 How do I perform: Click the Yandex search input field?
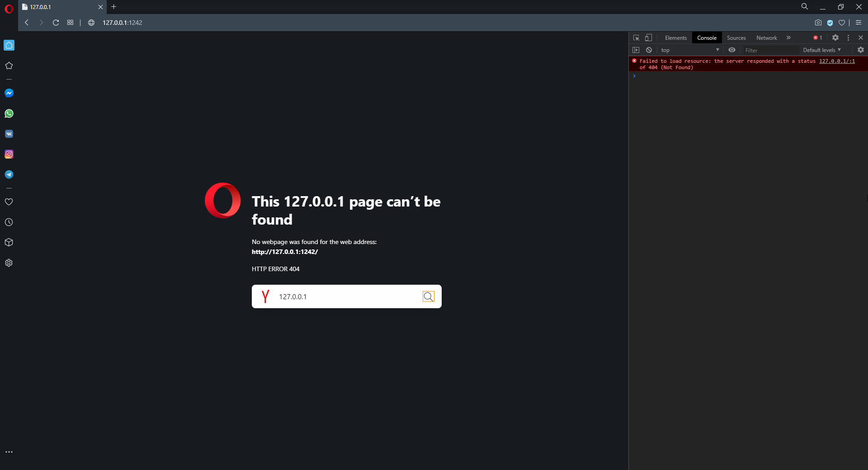(344, 296)
